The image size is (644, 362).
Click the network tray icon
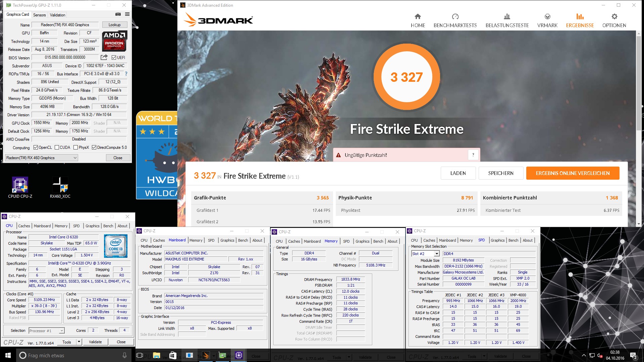(592, 355)
